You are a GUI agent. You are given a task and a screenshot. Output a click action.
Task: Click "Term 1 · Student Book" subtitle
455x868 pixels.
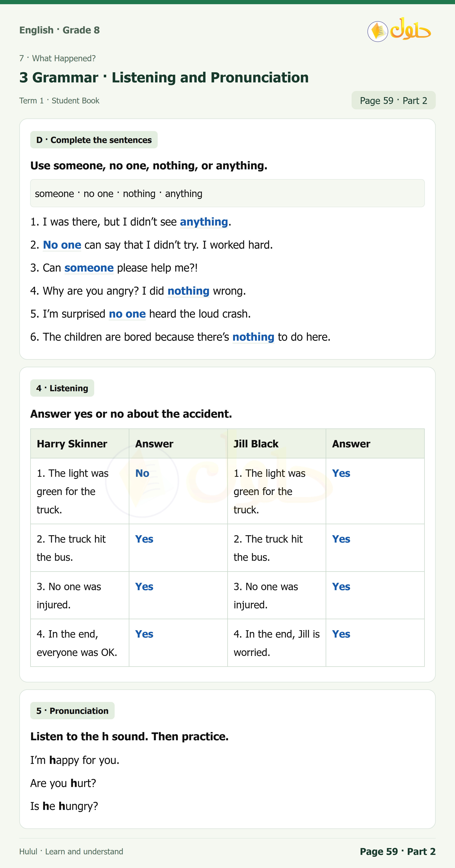coord(59,101)
